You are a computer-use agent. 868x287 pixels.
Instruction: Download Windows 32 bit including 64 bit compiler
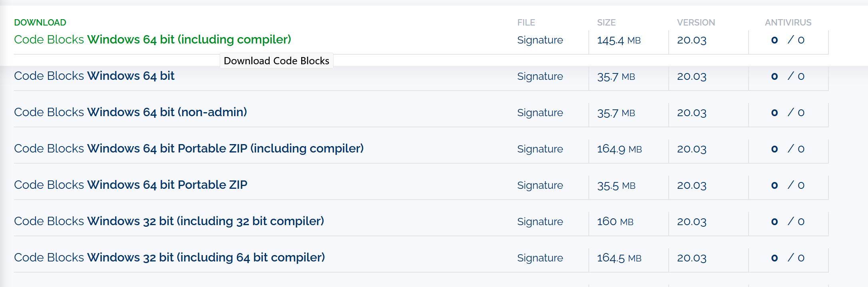coord(169,257)
